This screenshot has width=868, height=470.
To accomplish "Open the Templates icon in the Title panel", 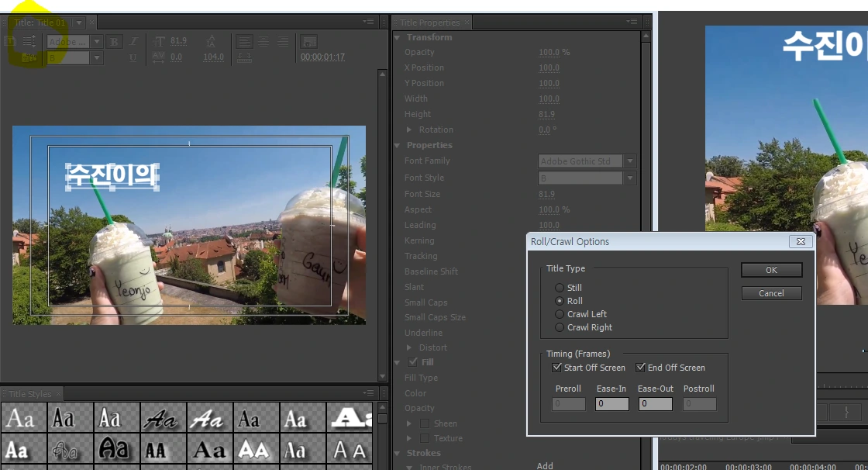I will (29, 57).
